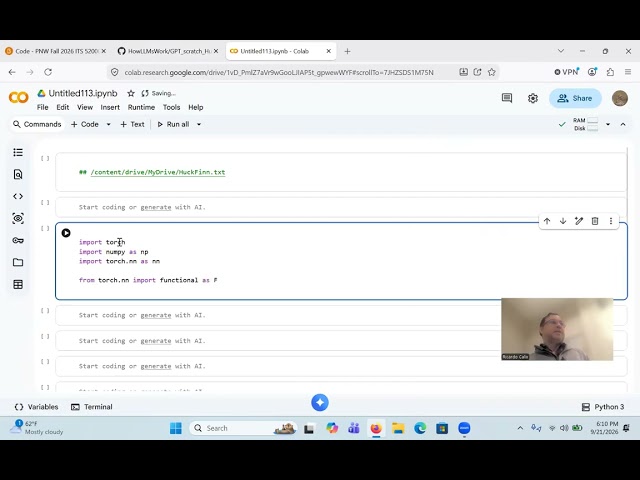
Task: Open the File menu
Action: point(42,107)
